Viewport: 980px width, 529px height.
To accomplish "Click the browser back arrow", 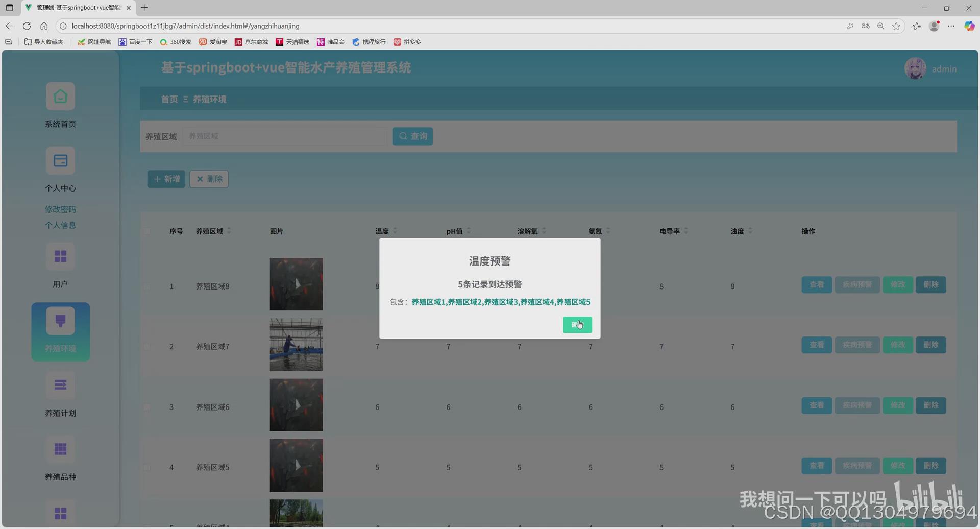I will (10, 26).
